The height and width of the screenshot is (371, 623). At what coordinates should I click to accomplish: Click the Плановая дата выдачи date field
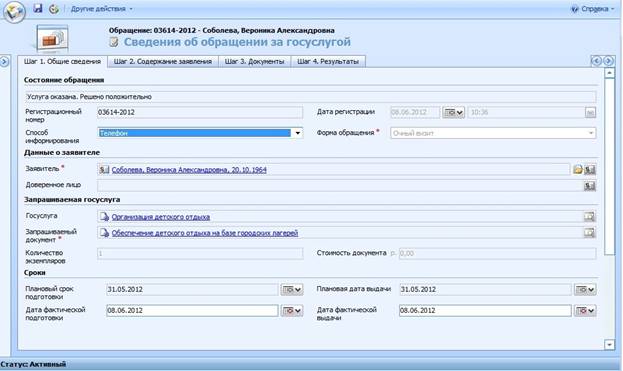[x=485, y=290]
